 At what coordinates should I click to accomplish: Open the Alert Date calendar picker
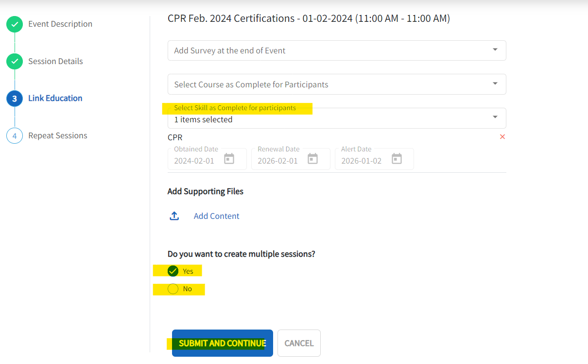pyautogui.click(x=398, y=159)
